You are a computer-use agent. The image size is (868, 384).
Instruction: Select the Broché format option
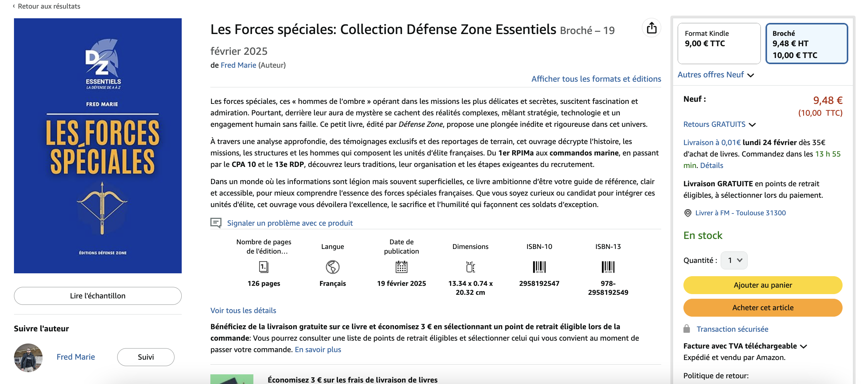coord(806,44)
